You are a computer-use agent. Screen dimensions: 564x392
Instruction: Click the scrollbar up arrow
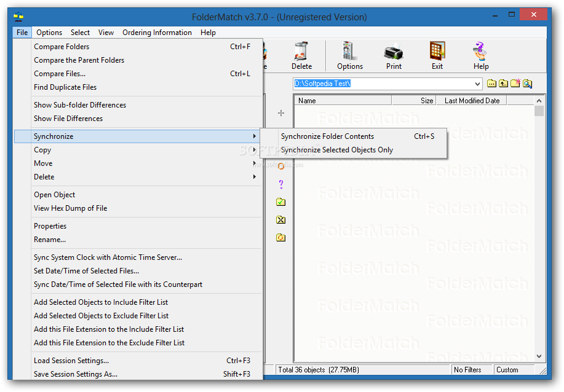(x=539, y=101)
